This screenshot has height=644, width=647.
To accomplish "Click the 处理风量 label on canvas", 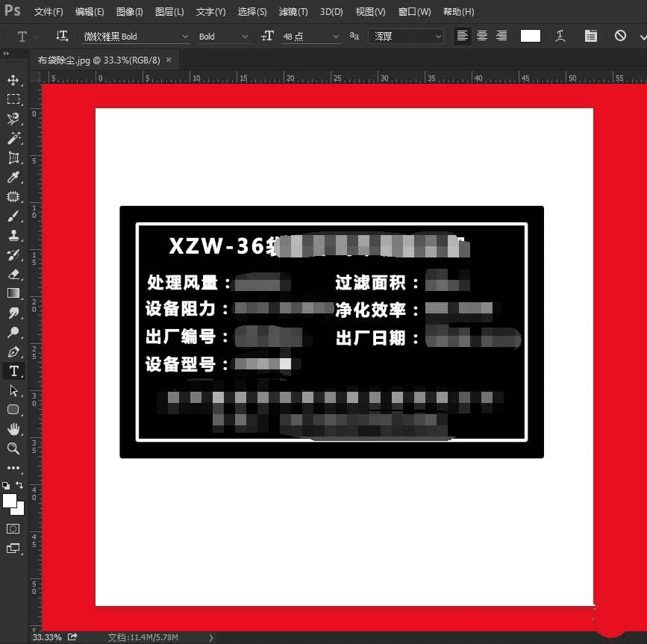I will 182,282.
